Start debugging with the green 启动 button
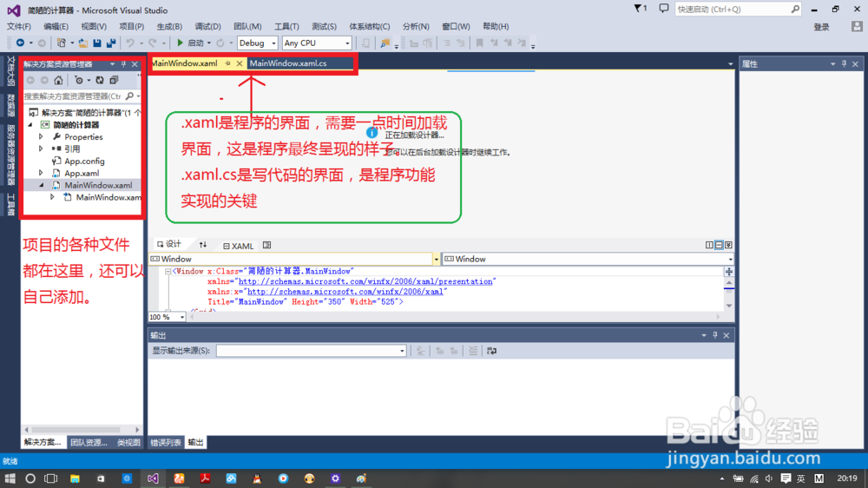The image size is (868, 488). 190,43
